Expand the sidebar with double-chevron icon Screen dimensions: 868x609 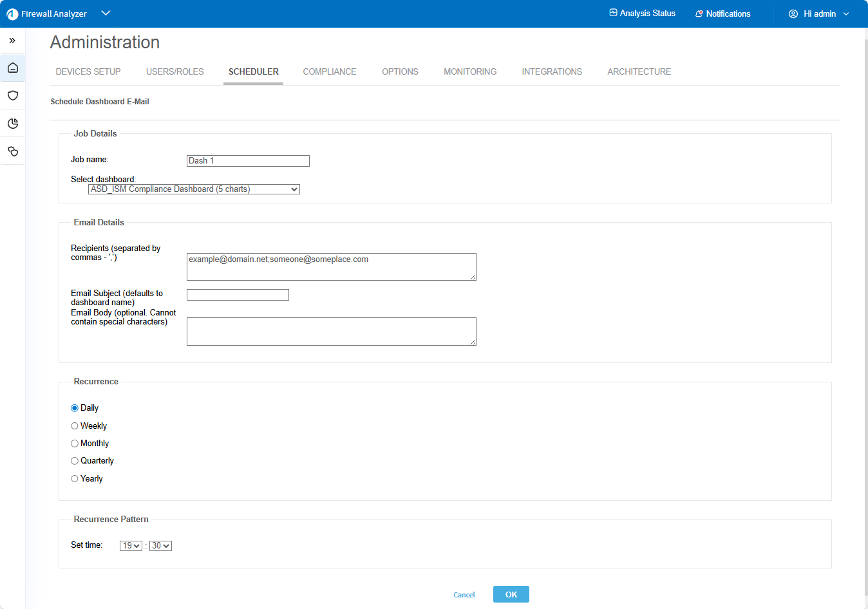pyautogui.click(x=12, y=41)
